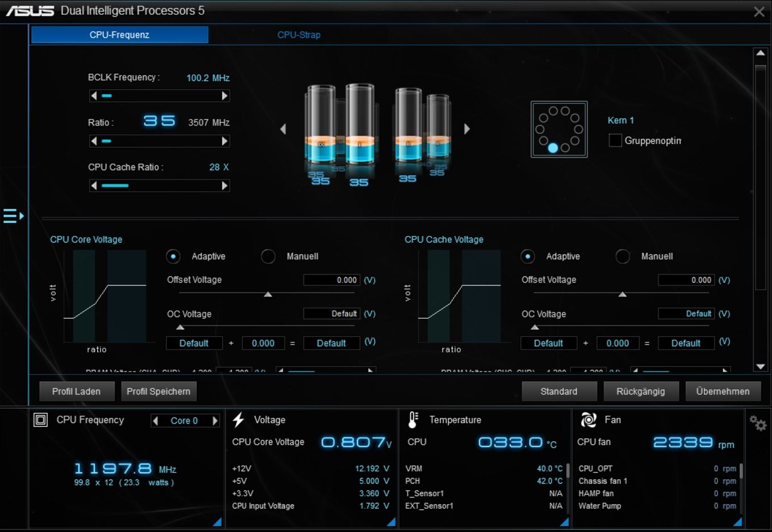Click the main panel vertical scrollbar thumb
The image size is (772, 532).
(x=761, y=178)
